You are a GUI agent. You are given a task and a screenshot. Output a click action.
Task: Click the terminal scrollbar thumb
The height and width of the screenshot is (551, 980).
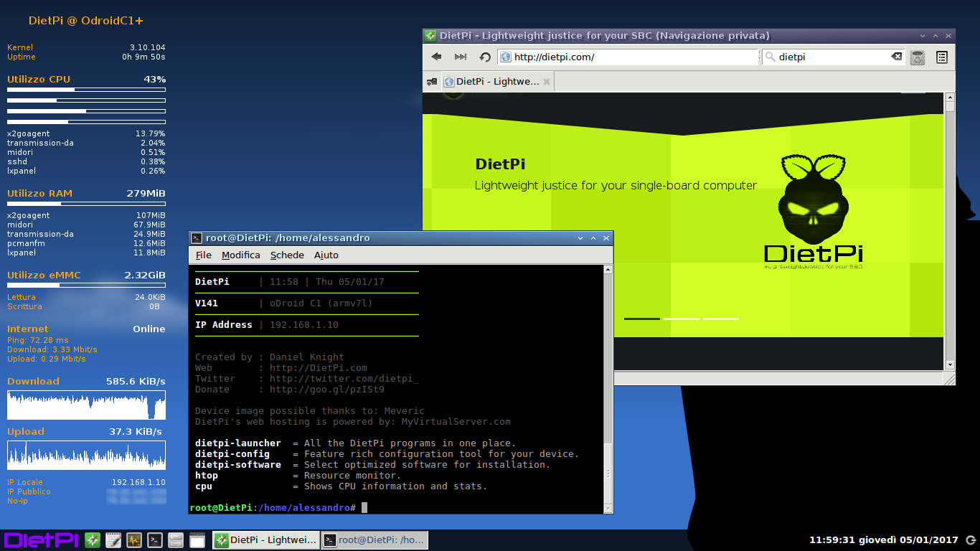608,473
